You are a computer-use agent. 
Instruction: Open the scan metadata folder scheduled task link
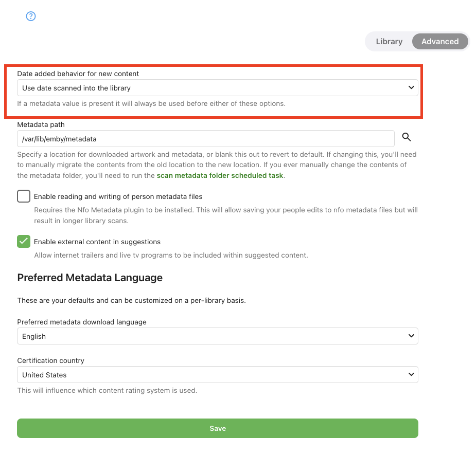pyautogui.click(x=220, y=175)
